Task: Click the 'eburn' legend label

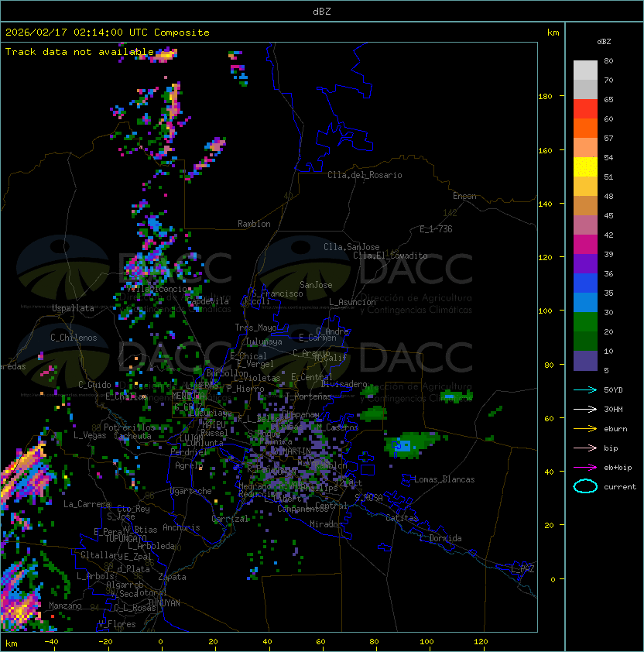Action: 615,429
